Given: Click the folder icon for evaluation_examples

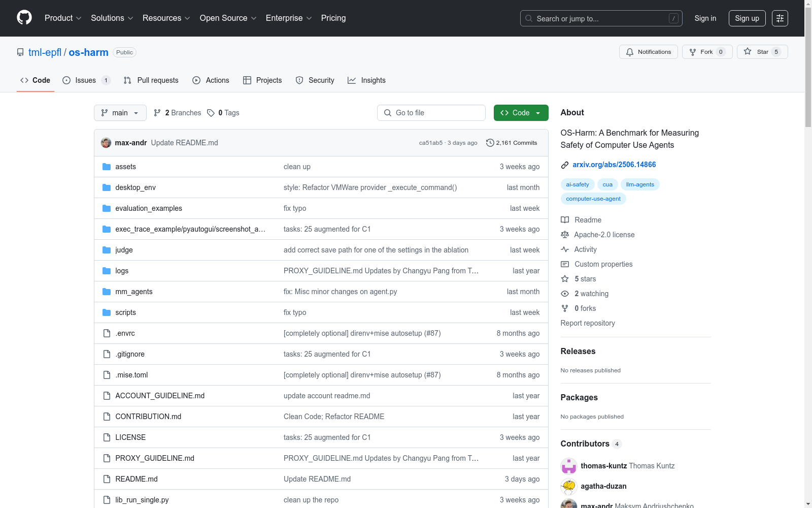Looking at the screenshot, I should 107,208.
